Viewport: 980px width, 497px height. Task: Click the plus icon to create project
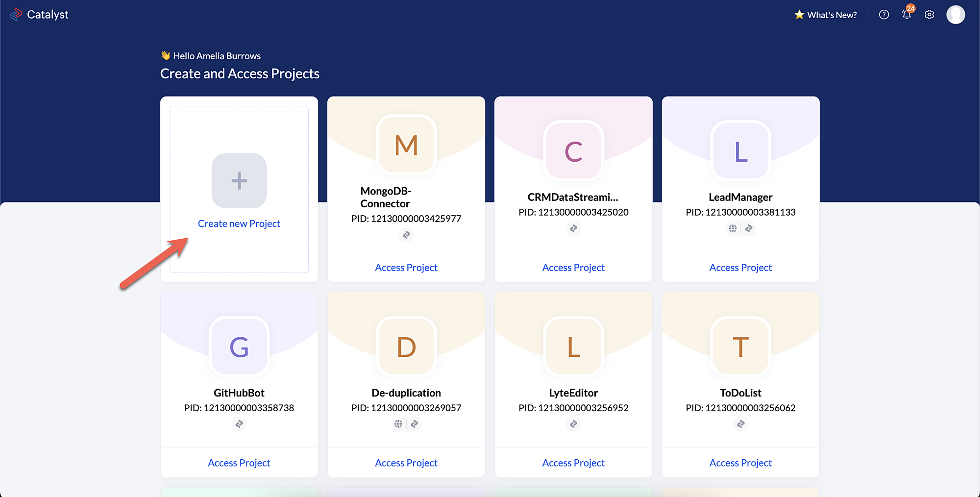click(239, 181)
